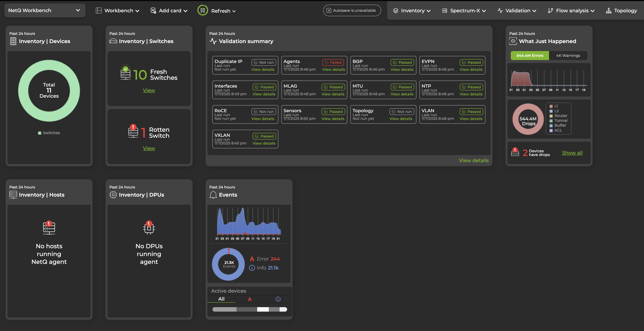
Task: Select the 544.4M Errors toggle
Action: tap(530, 56)
